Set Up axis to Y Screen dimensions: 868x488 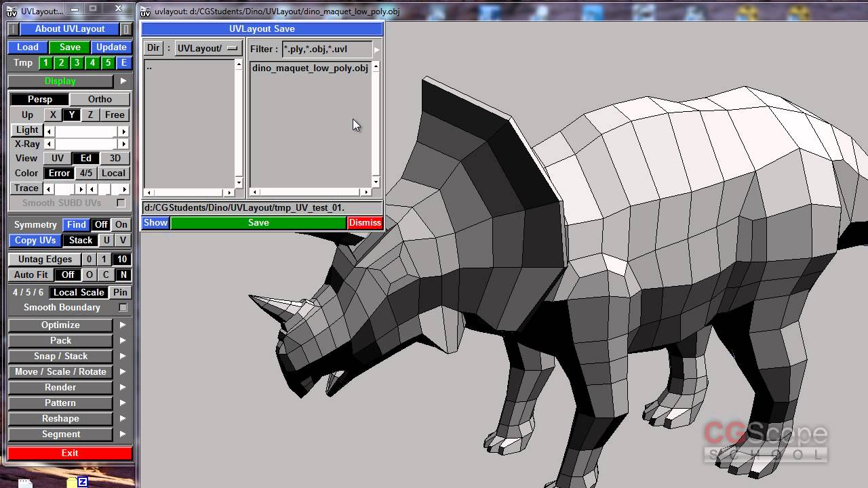(71, 115)
